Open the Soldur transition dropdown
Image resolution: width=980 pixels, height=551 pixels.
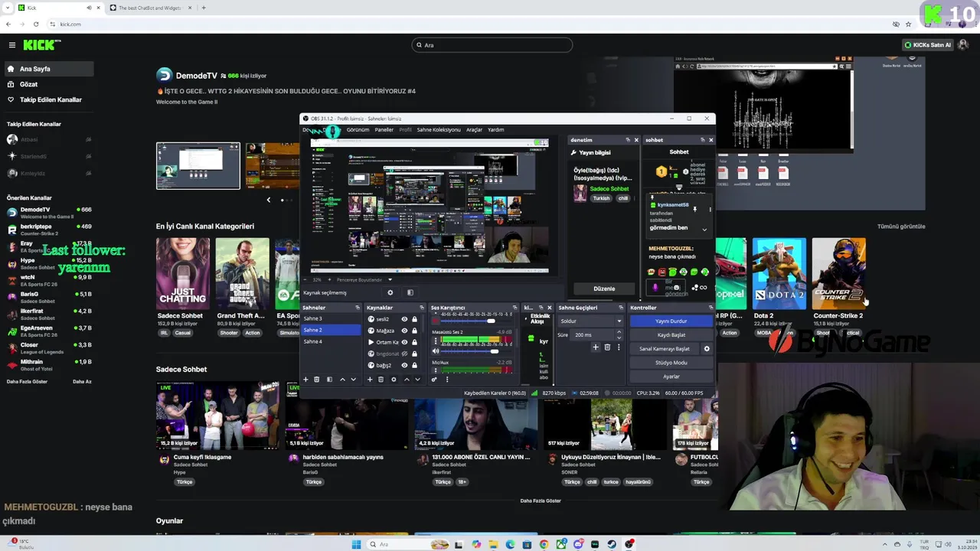[x=590, y=321]
